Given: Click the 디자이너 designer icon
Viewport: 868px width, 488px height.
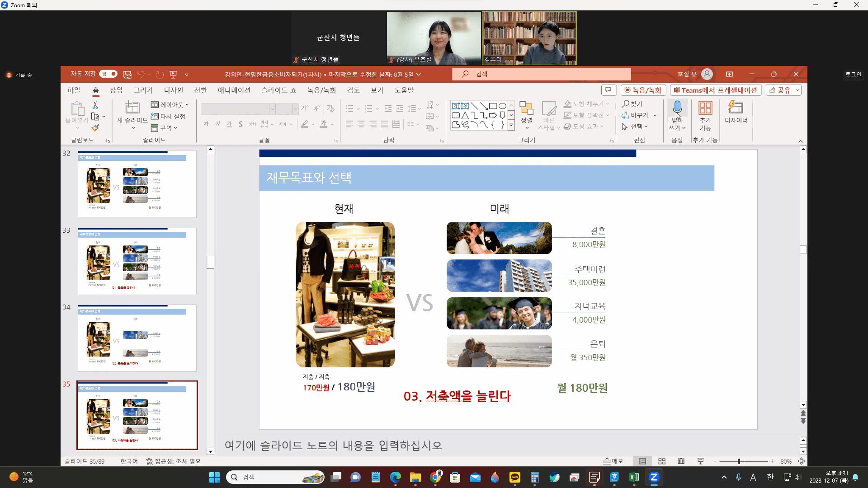Looking at the screenshot, I should click(x=736, y=108).
